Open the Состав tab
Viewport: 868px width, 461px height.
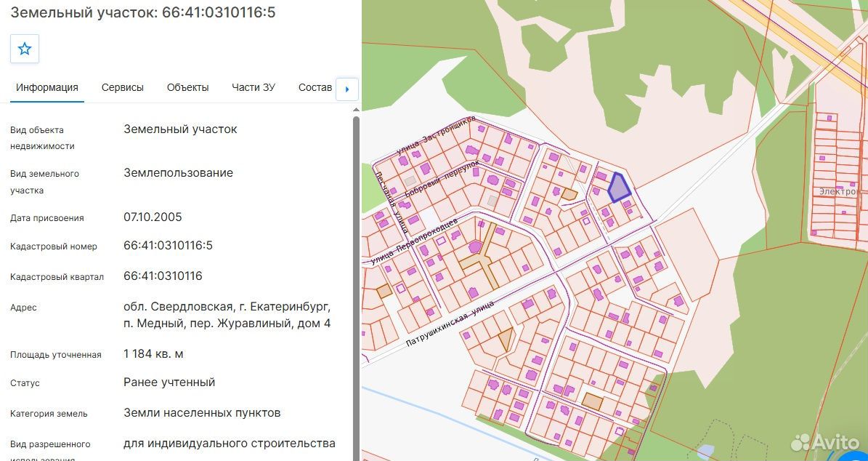pyautogui.click(x=315, y=87)
